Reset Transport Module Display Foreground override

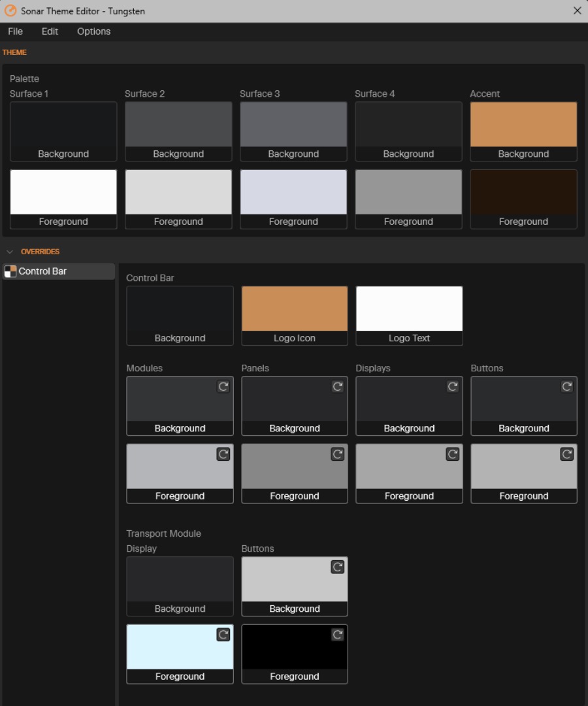point(223,634)
